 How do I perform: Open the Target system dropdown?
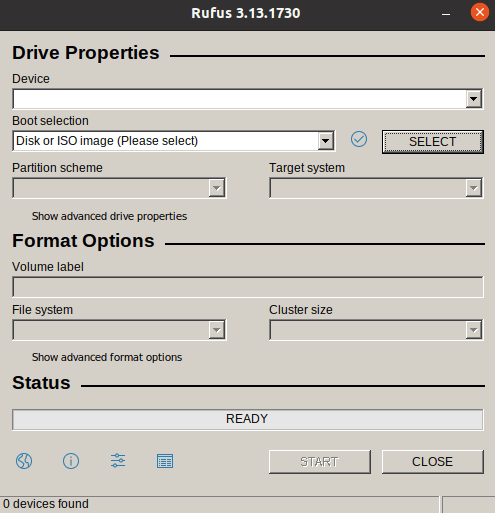tap(376, 188)
